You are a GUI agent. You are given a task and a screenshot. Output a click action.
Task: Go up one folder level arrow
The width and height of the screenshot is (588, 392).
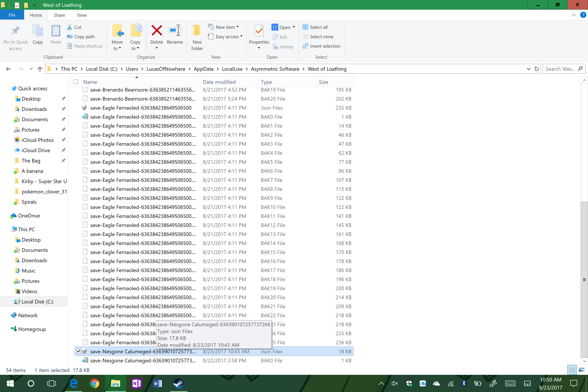40,69
